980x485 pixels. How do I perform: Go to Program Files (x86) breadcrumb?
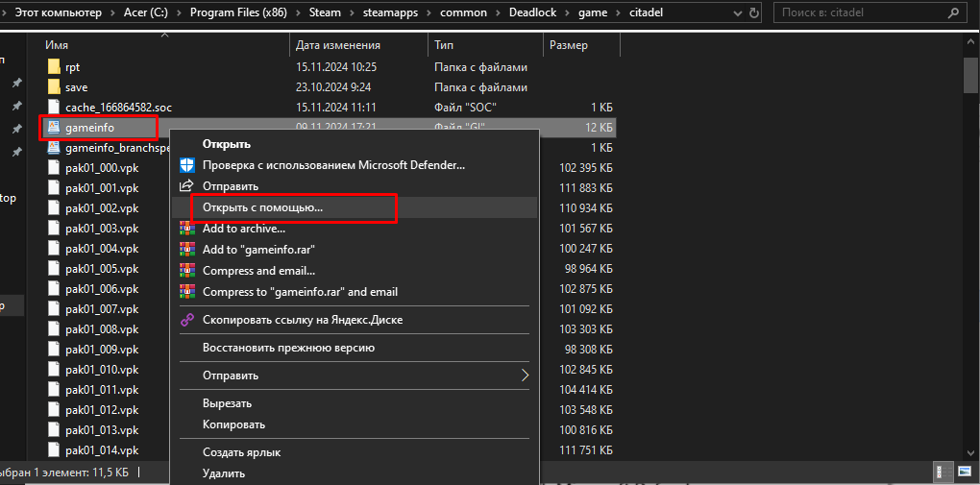click(238, 12)
